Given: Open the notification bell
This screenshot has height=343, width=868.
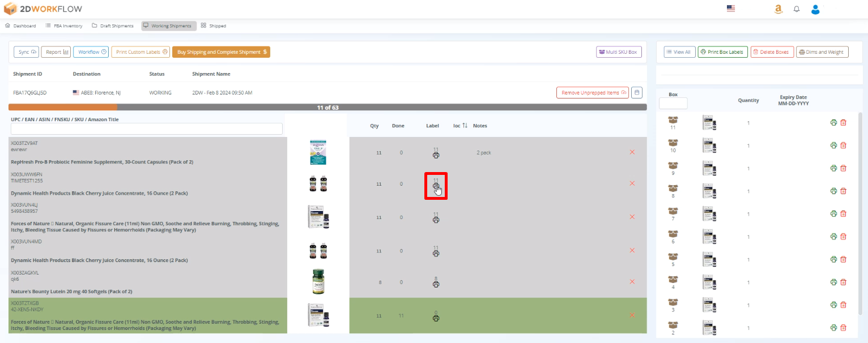Looking at the screenshot, I should (797, 9).
